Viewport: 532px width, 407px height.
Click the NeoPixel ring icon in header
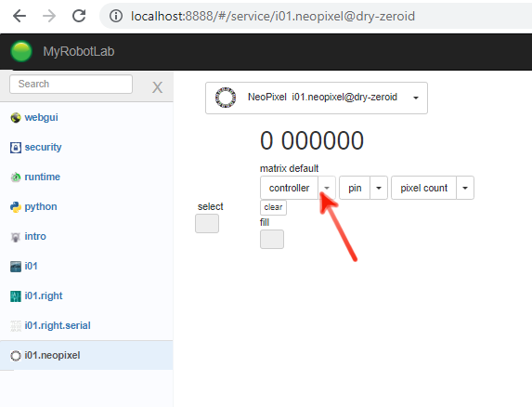pos(226,98)
